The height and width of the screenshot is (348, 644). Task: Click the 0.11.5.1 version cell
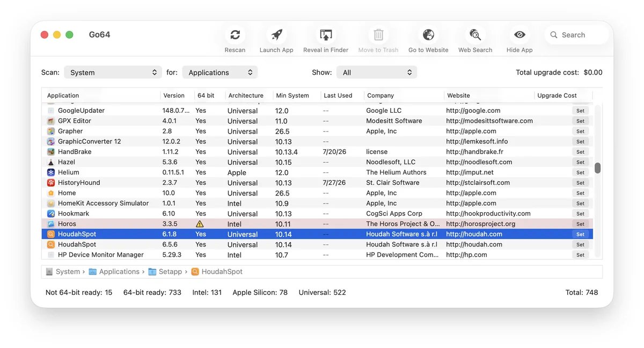pyautogui.click(x=173, y=172)
